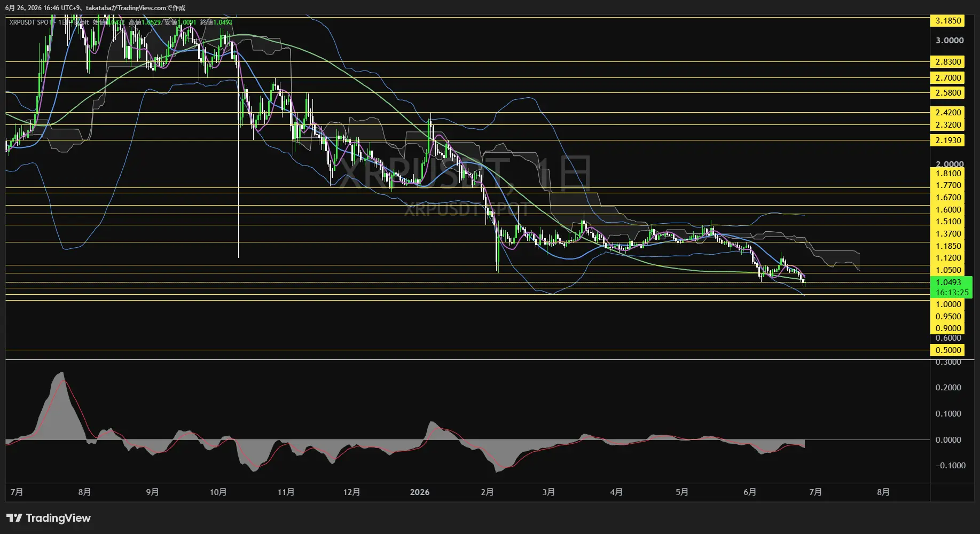This screenshot has width=980, height=534.
Task: Click the 5月 label on the time axis
Action: pyautogui.click(x=682, y=492)
